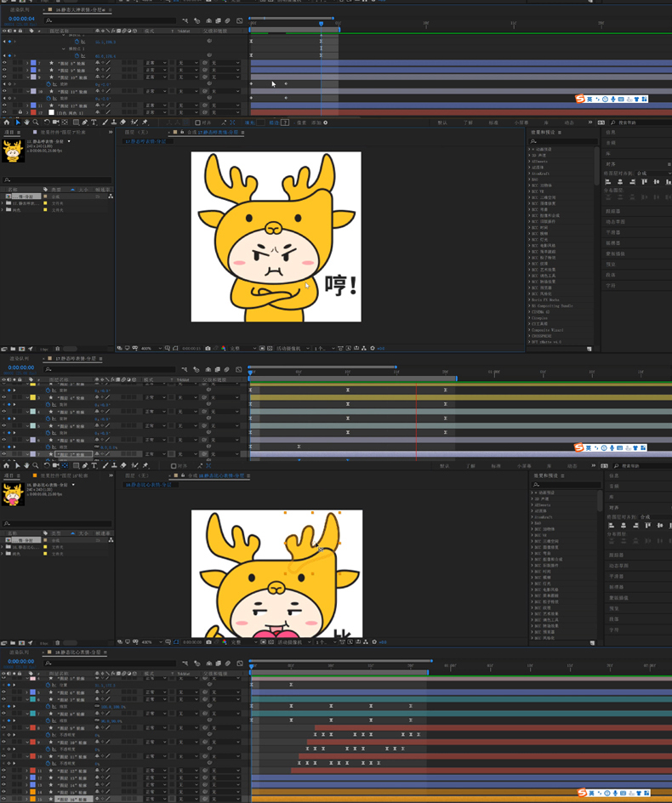
Task: Switch to the 17静态哼表情-分层 timeline tab
Action: click(76, 358)
